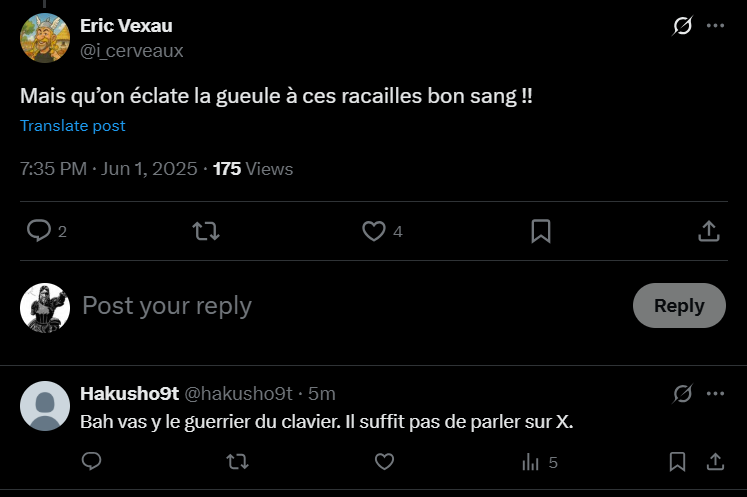
Task: Open the more options menu on the main post
Action: pyautogui.click(x=715, y=26)
